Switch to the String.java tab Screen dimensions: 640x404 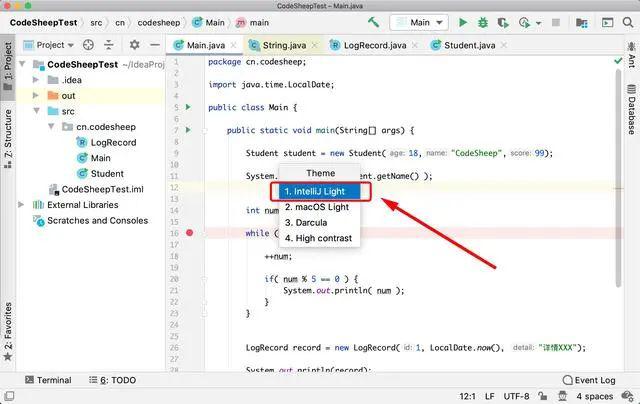pyautogui.click(x=283, y=45)
